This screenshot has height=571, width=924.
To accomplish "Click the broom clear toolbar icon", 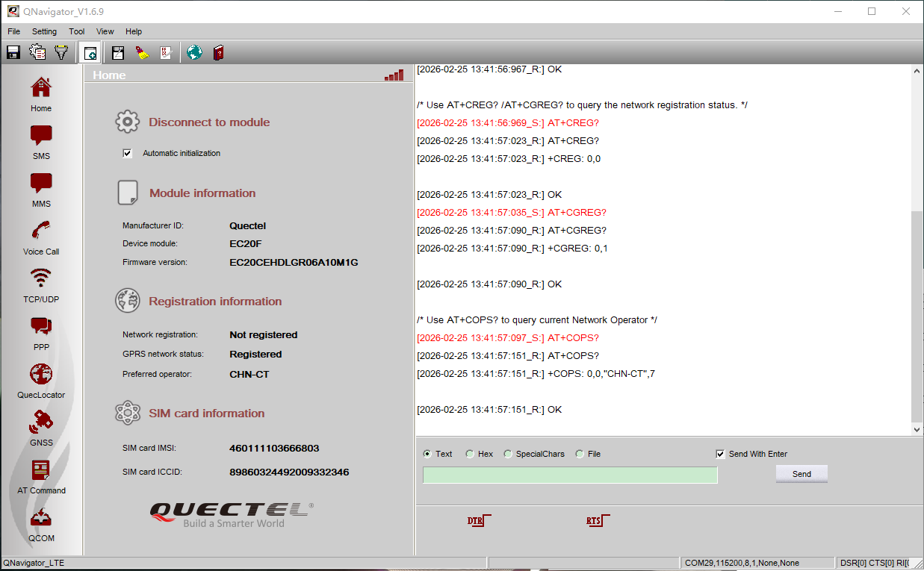I will click(142, 52).
